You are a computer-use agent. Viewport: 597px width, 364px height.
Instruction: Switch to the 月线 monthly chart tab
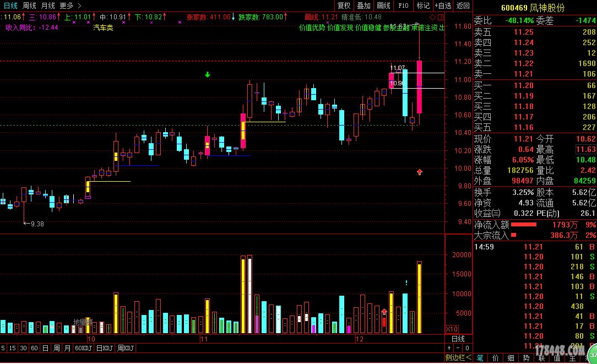point(48,6)
